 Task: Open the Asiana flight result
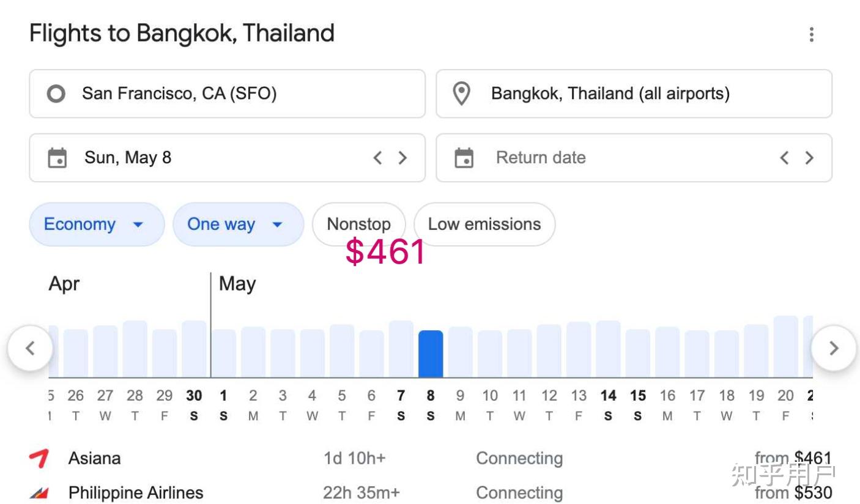click(x=430, y=458)
